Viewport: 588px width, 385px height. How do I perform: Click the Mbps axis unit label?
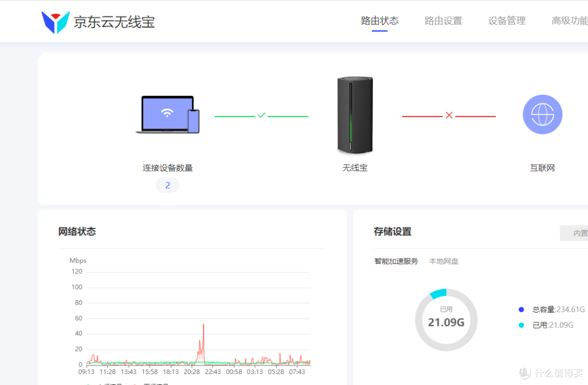(x=78, y=260)
